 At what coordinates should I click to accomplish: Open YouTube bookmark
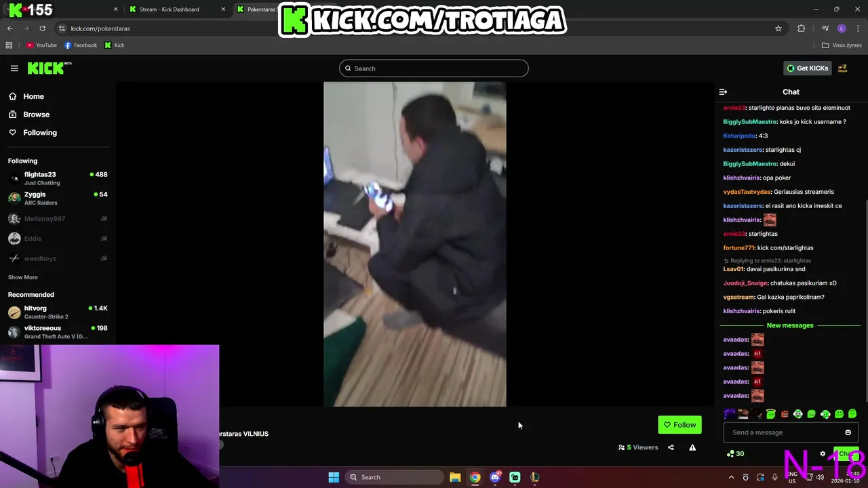[41, 45]
